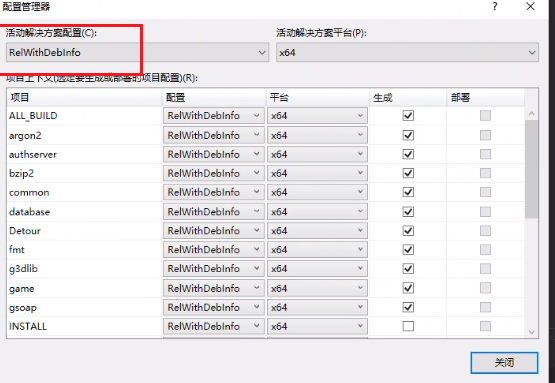Open the platform dropdown for gsoap
The width and height of the screenshot is (555, 383).
click(x=317, y=307)
